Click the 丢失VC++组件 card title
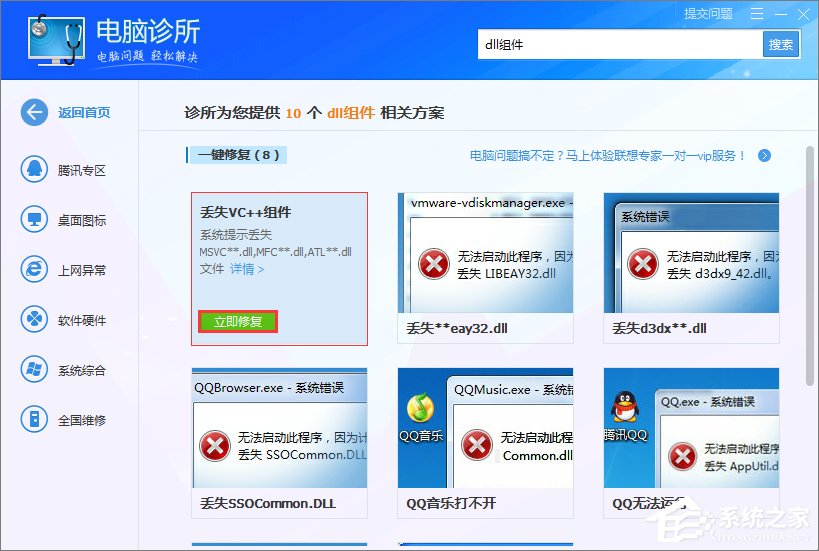 pos(245,212)
